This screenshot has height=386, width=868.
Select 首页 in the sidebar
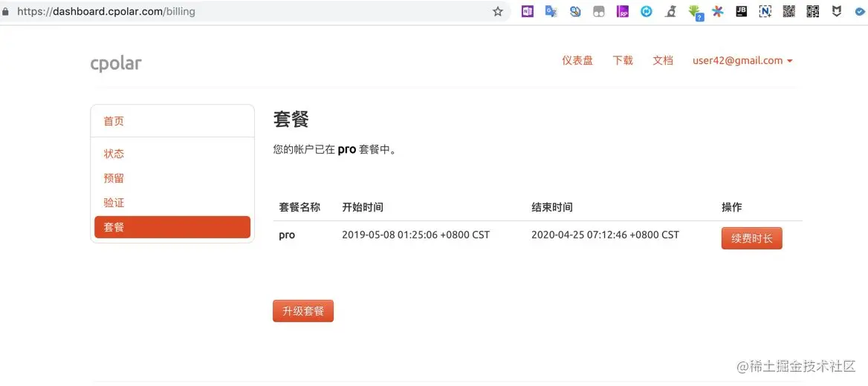172,121
